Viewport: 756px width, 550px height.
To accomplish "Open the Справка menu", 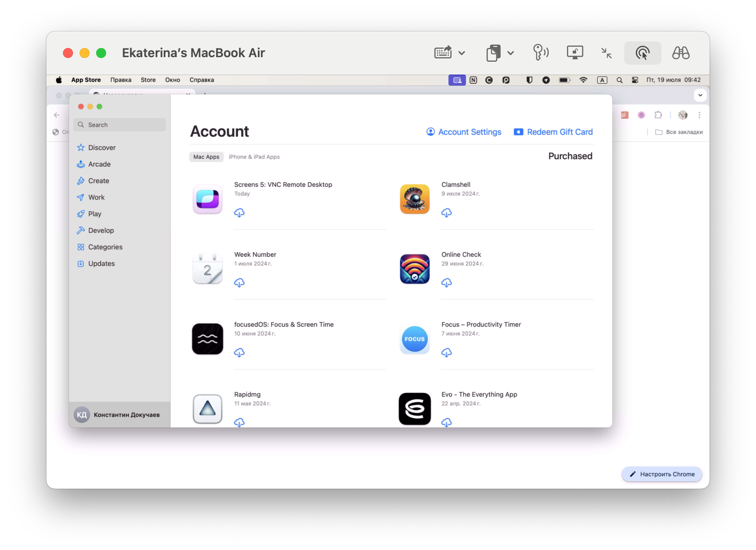I will tap(202, 80).
